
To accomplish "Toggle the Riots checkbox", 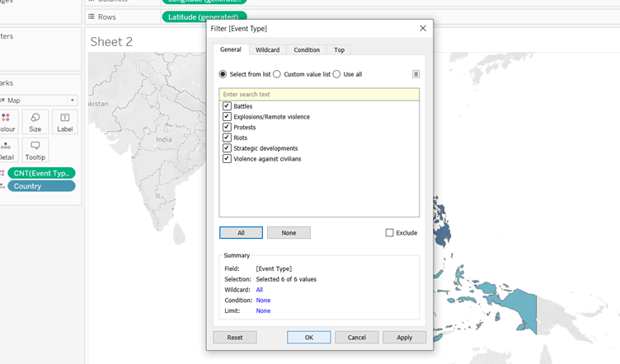I will pos(227,138).
